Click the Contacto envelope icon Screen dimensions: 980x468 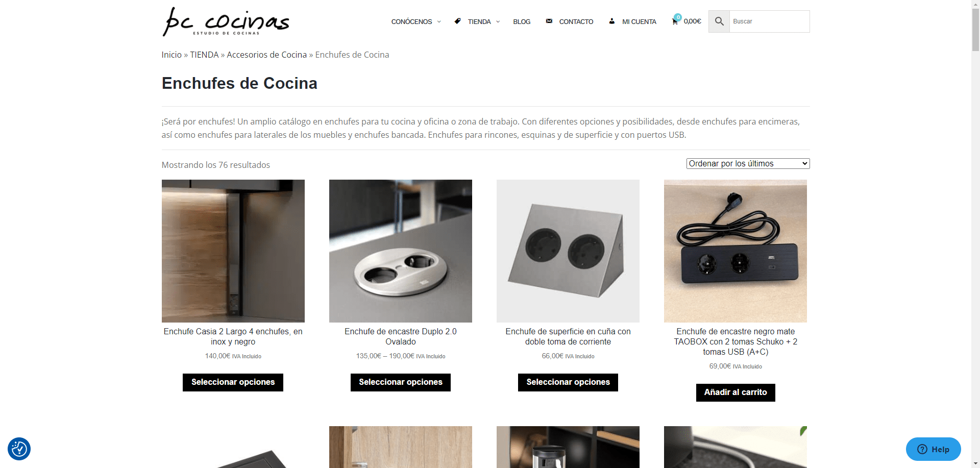point(549,21)
